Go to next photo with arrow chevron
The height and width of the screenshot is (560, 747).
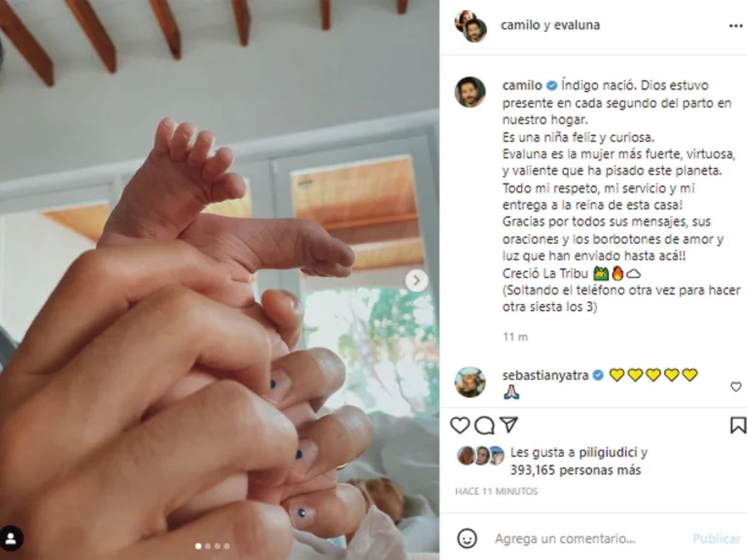tap(416, 281)
